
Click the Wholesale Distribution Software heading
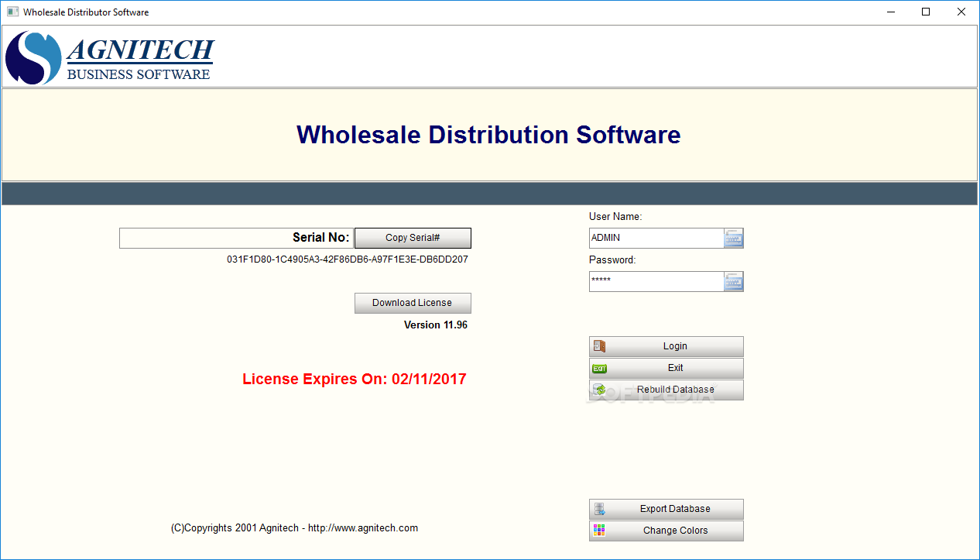(488, 135)
